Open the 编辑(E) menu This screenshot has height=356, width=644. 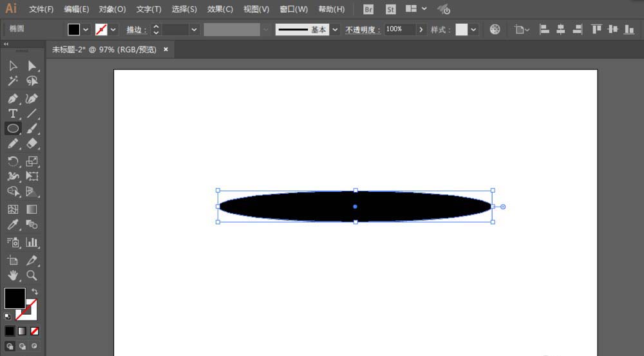pos(77,9)
